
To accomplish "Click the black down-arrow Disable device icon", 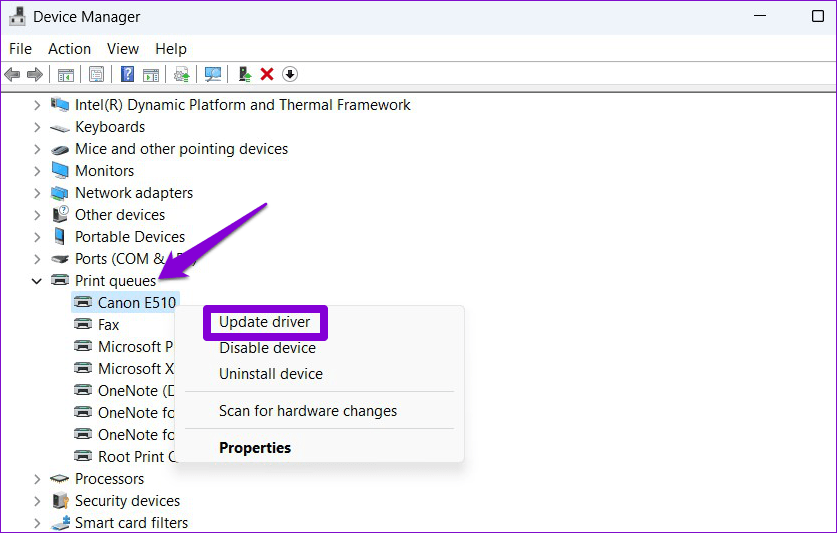I will (x=290, y=74).
